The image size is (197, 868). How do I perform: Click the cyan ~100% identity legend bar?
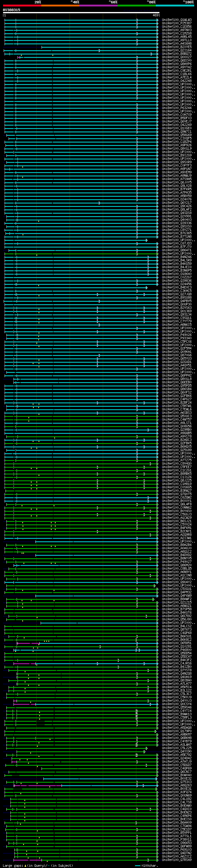point(175,6)
